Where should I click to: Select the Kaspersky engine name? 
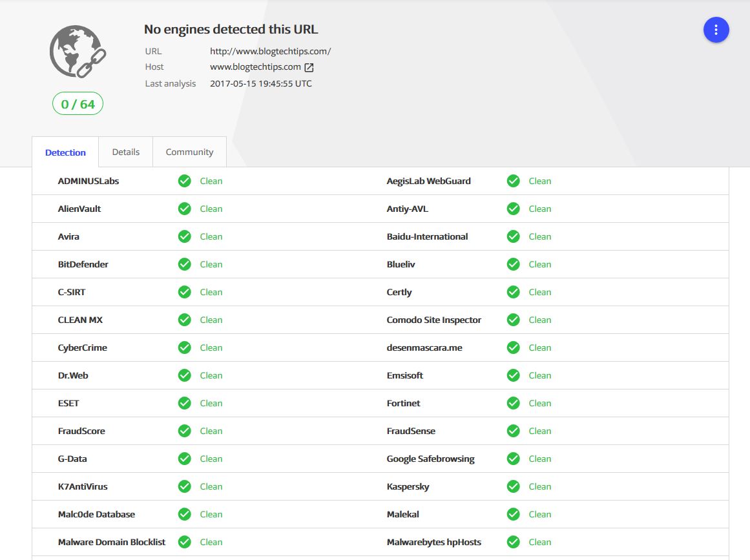408,486
